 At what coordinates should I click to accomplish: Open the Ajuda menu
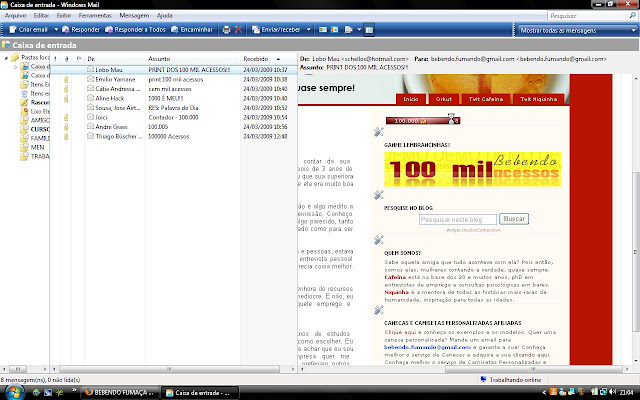point(164,16)
